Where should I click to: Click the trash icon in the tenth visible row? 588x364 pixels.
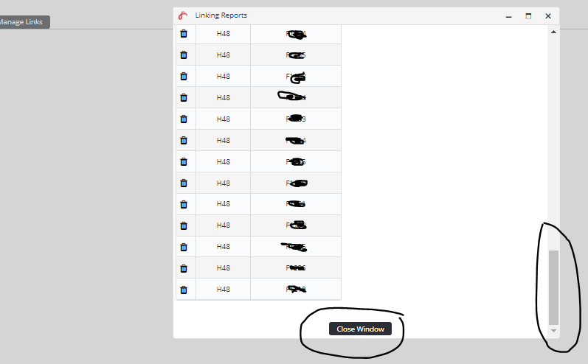click(x=184, y=226)
